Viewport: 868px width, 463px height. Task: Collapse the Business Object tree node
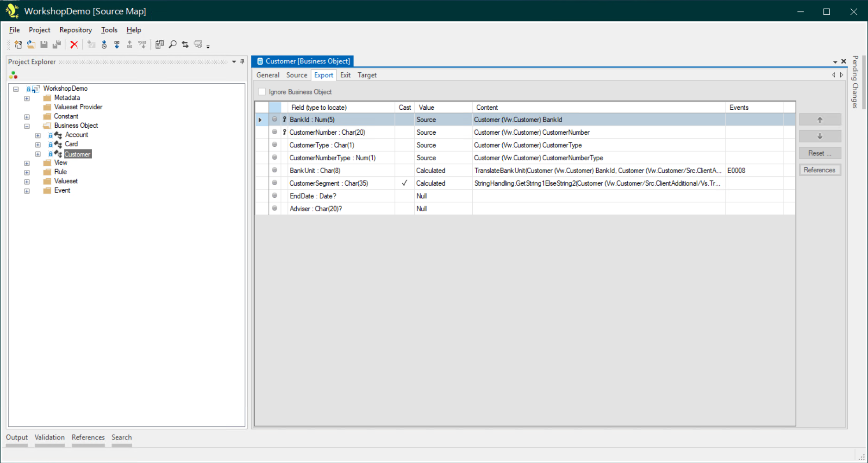click(27, 125)
